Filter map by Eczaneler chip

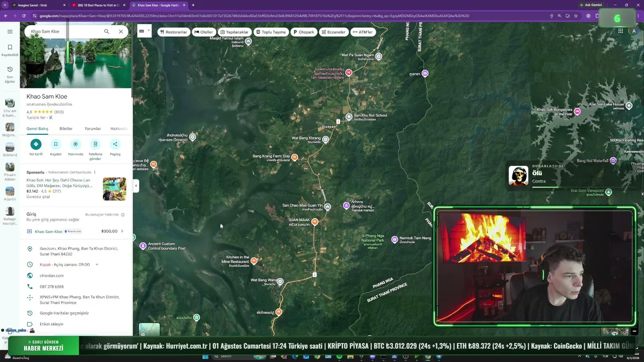tap(334, 32)
